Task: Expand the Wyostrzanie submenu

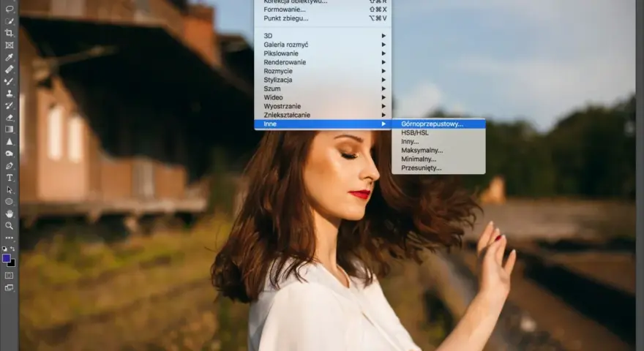Action: tap(323, 106)
